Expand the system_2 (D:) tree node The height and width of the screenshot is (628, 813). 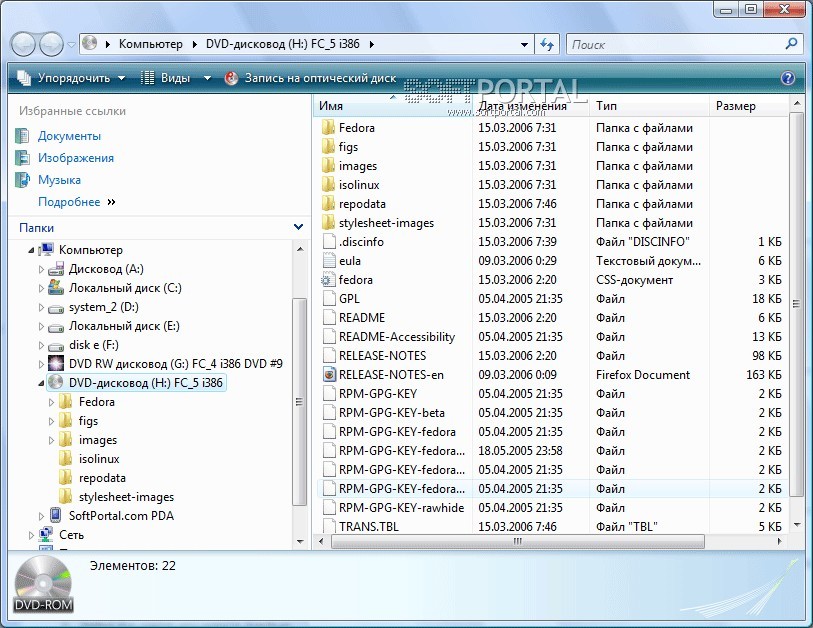[x=41, y=308]
